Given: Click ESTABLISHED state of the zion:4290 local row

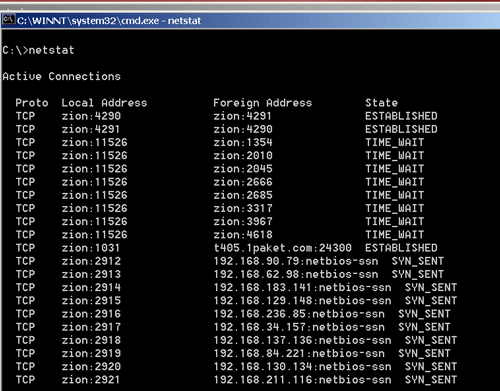Looking at the screenshot, I should 401,116.
